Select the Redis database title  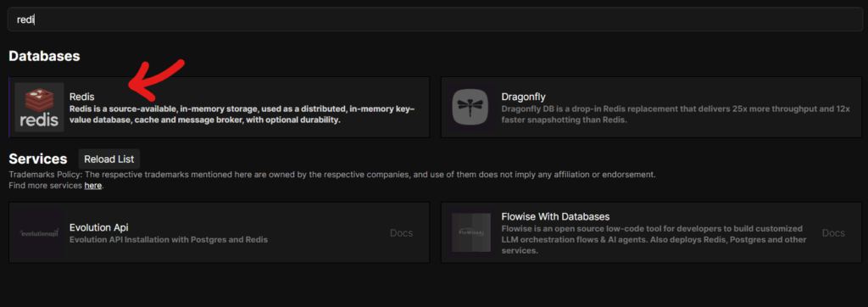tap(82, 97)
